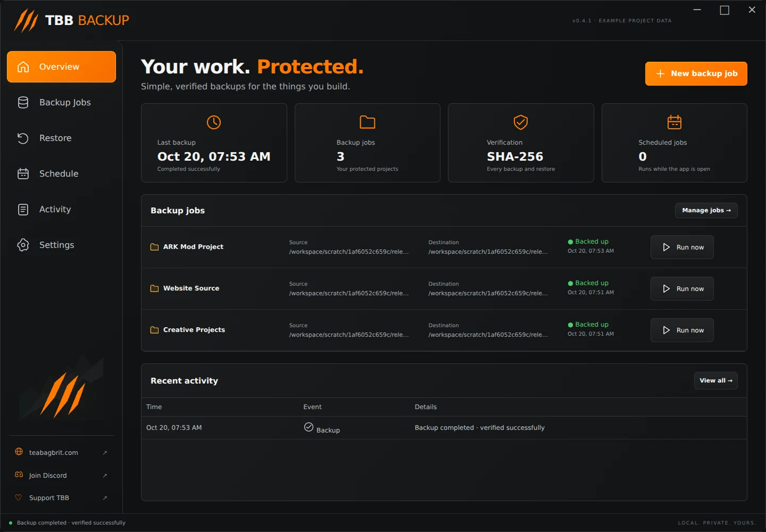This screenshot has height=532, width=766.
Task: Click the v0.4.1 example project data label
Action: pos(622,21)
